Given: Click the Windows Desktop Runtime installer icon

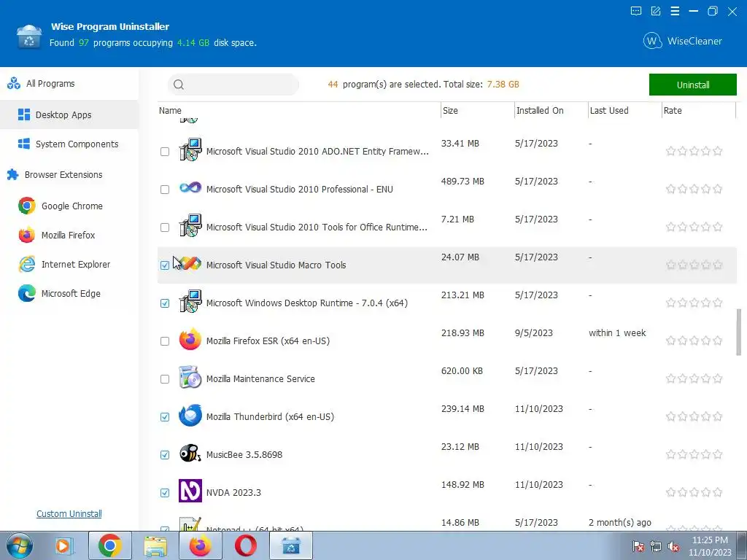Looking at the screenshot, I should point(190,301).
